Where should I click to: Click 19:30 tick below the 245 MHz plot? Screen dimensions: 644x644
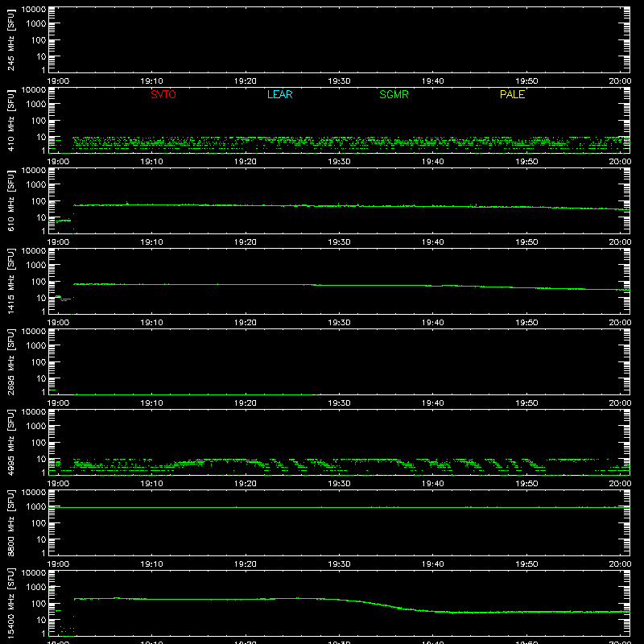click(x=339, y=81)
